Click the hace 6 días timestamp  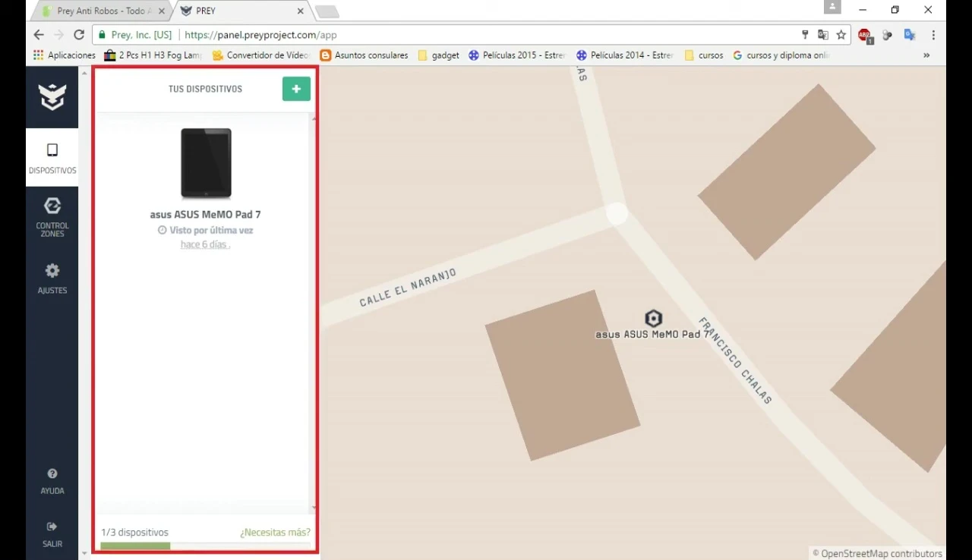point(205,244)
